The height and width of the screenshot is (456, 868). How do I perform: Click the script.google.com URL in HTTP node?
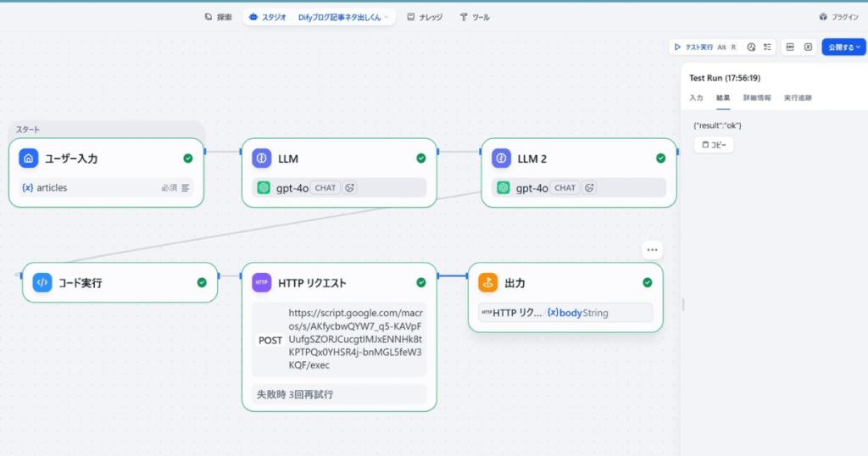(x=355, y=339)
